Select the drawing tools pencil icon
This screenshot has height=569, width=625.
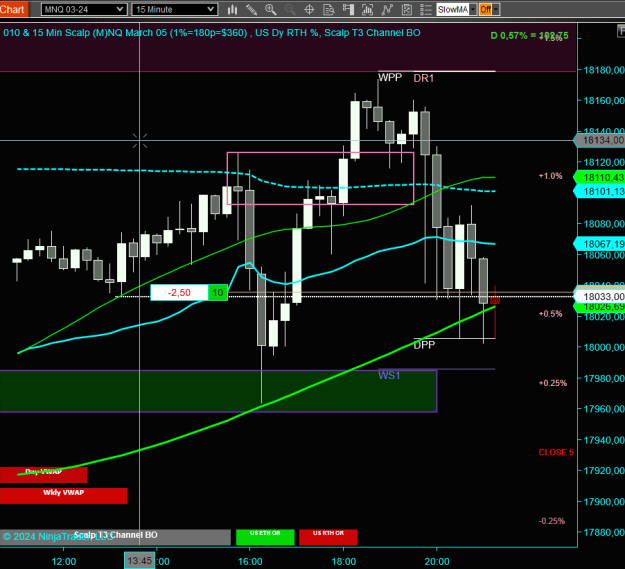click(x=252, y=10)
